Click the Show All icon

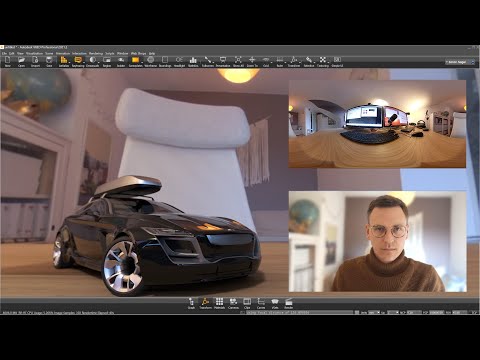pyautogui.click(x=238, y=62)
